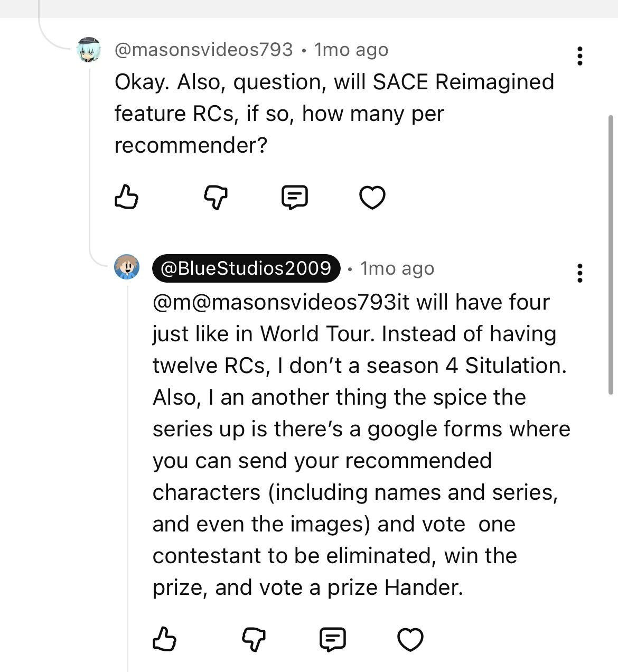Viewport: 618px width, 672px height.
Task: Open options menu for masonsvideos793's comment
Action: tap(579, 56)
